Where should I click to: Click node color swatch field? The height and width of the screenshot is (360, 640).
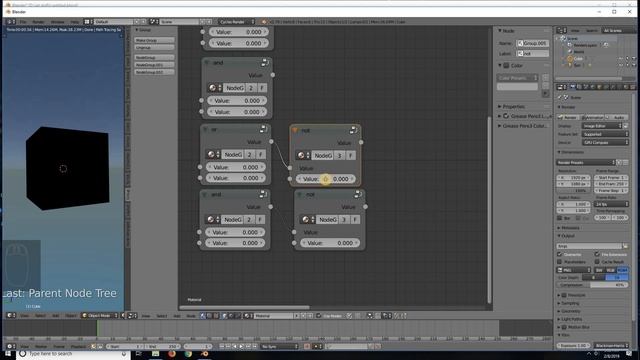point(518,87)
